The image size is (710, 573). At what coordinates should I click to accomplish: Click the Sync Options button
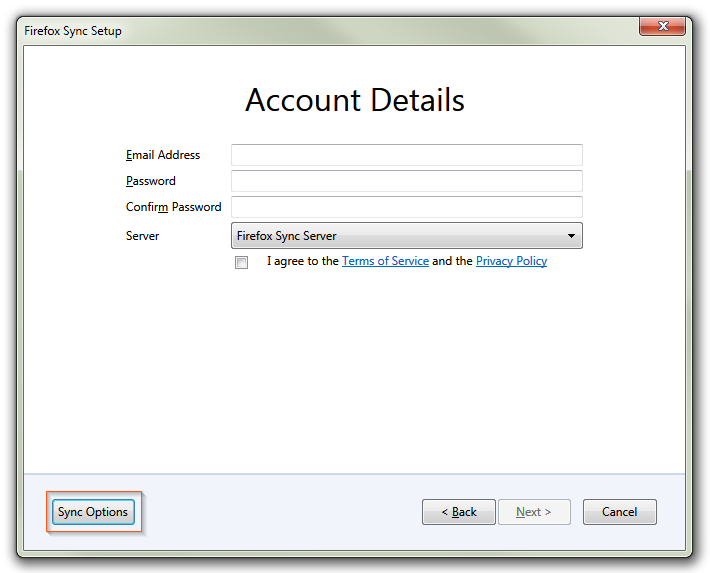93,512
